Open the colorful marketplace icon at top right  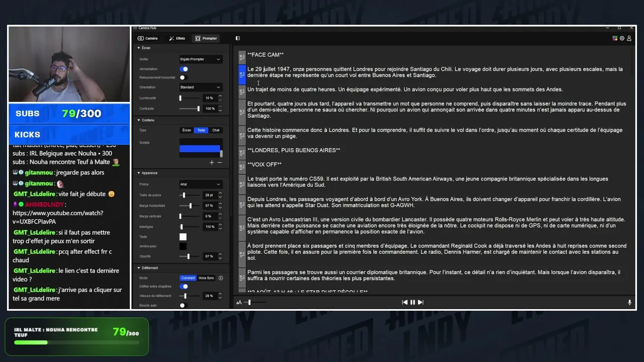point(615,38)
